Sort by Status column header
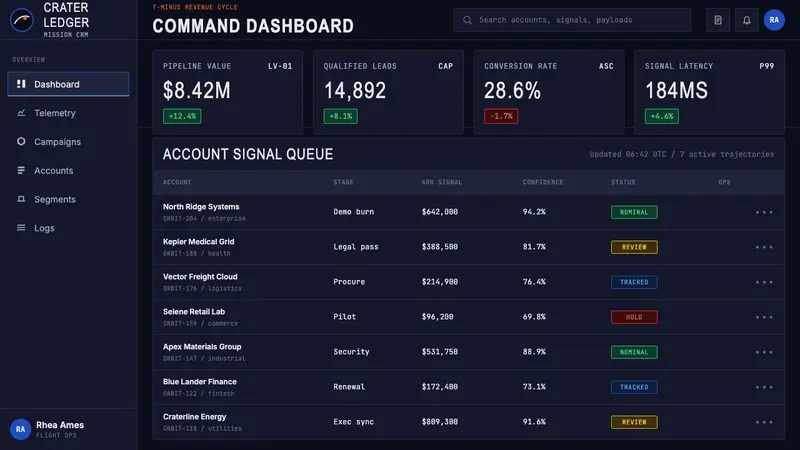The height and width of the screenshot is (450, 800). (x=623, y=182)
